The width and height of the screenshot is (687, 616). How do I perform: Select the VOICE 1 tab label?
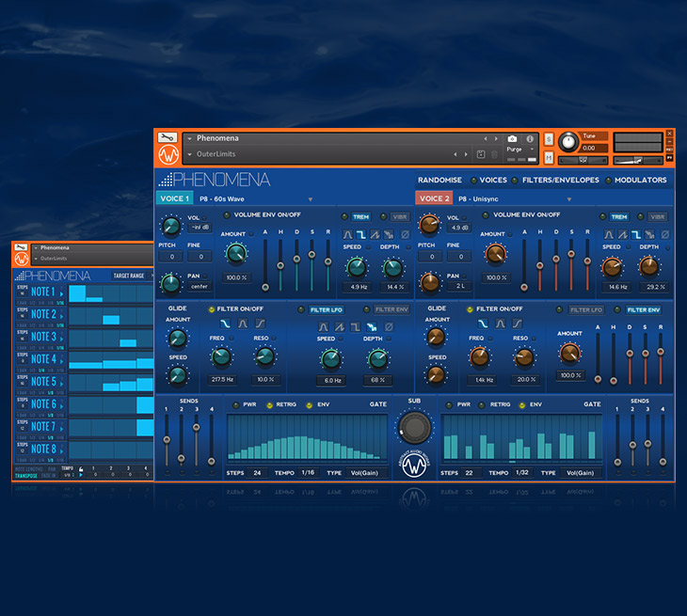click(174, 198)
